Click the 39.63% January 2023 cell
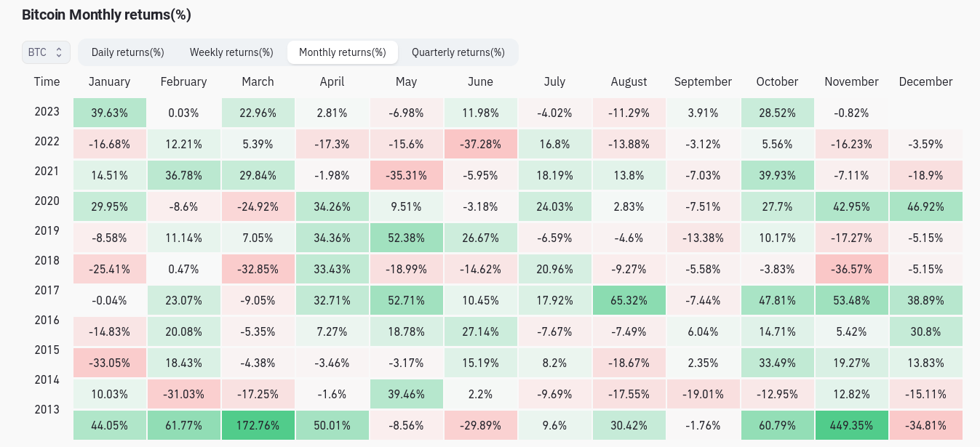This screenshot has width=980, height=447. click(x=109, y=113)
